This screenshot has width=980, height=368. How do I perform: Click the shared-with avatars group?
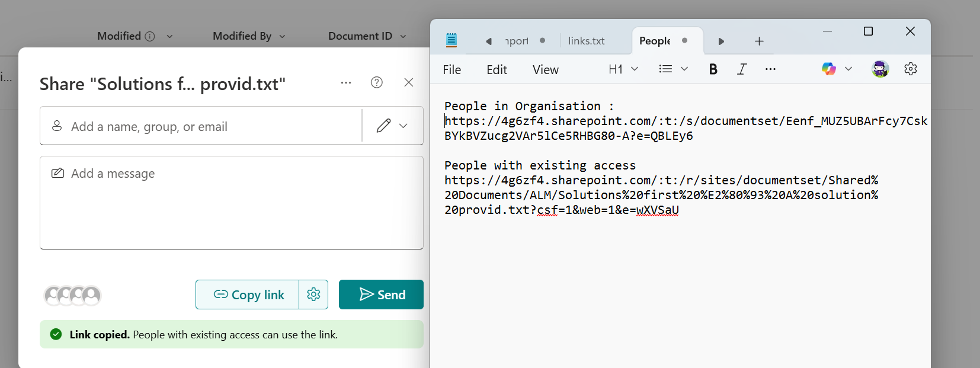click(x=73, y=295)
